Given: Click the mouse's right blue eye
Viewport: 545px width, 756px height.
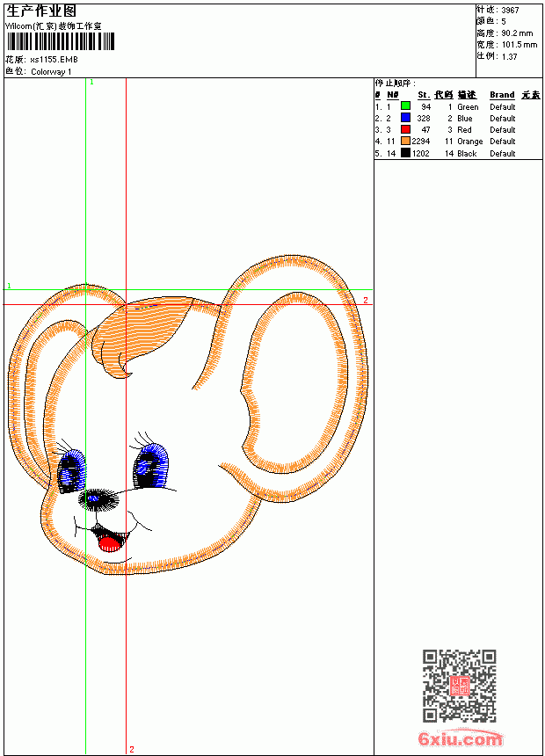Looking at the screenshot, I should (150, 466).
